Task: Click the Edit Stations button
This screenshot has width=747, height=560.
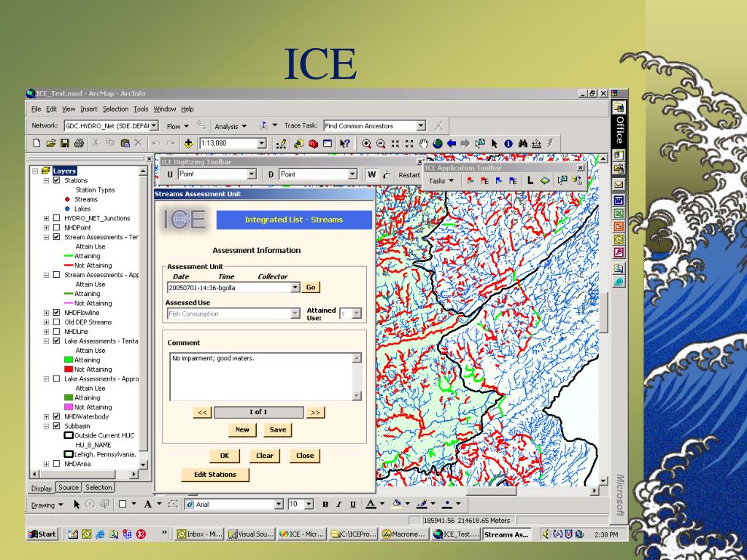Action: click(x=215, y=474)
